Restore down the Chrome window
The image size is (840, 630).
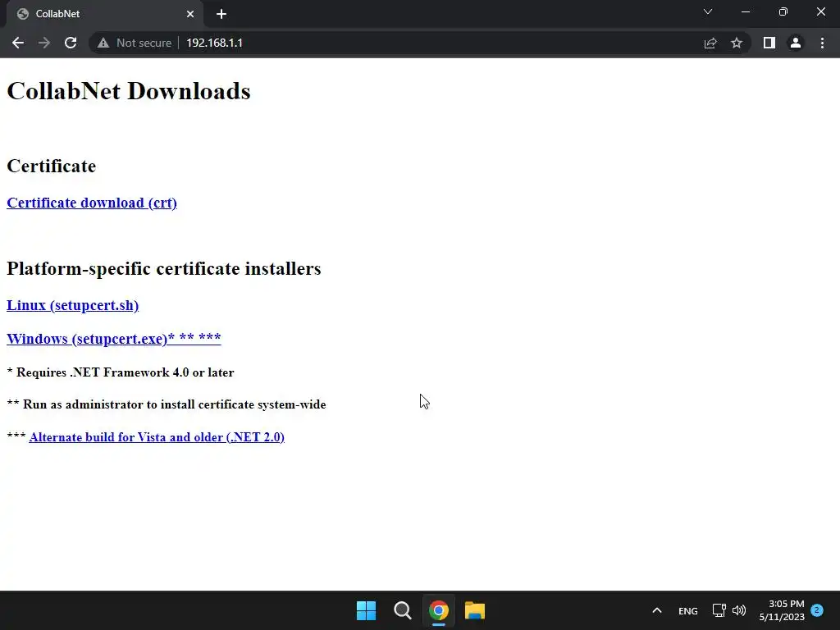[783, 11]
